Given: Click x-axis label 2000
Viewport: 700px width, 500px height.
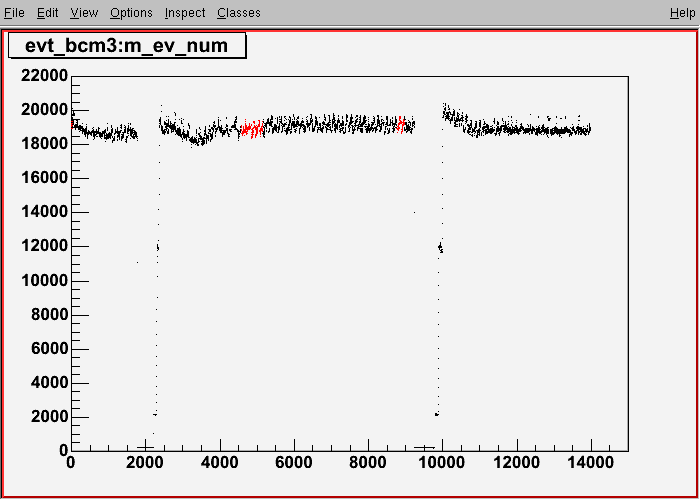Looking at the screenshot, I should (x=146, y=463).
